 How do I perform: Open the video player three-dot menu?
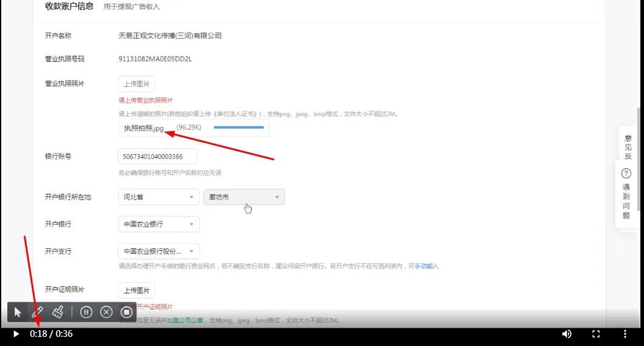pyautogui.click(x=625, y=334)
